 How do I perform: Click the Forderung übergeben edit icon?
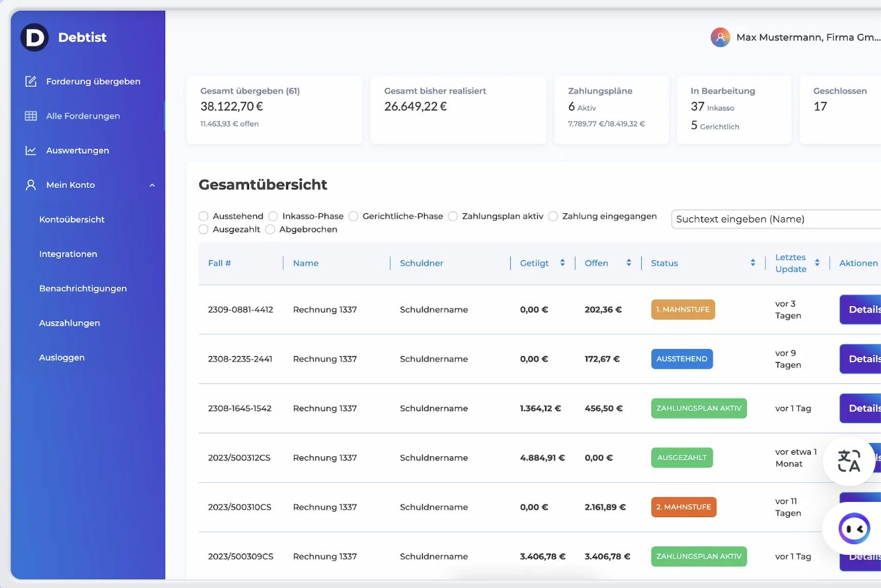point(30,81)
